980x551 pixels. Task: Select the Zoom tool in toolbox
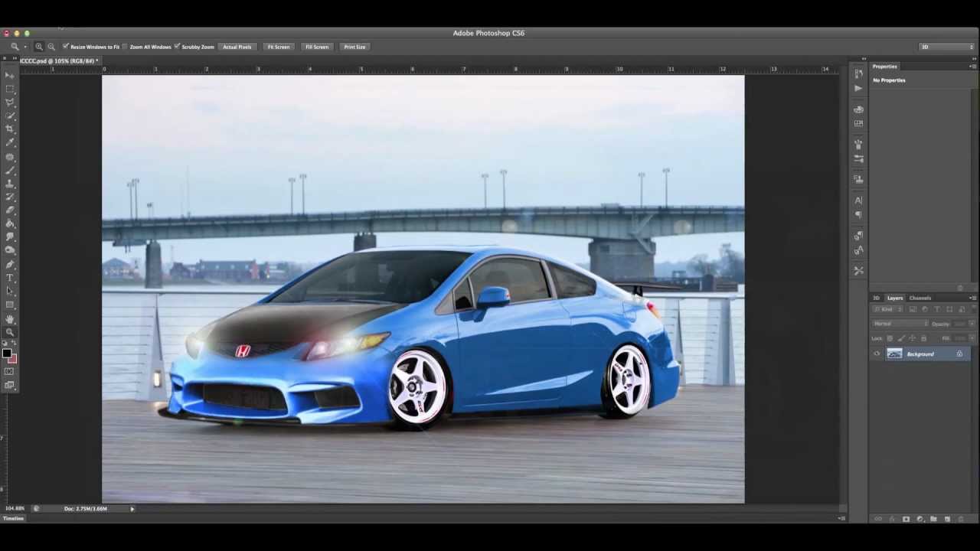coord(9,331)
